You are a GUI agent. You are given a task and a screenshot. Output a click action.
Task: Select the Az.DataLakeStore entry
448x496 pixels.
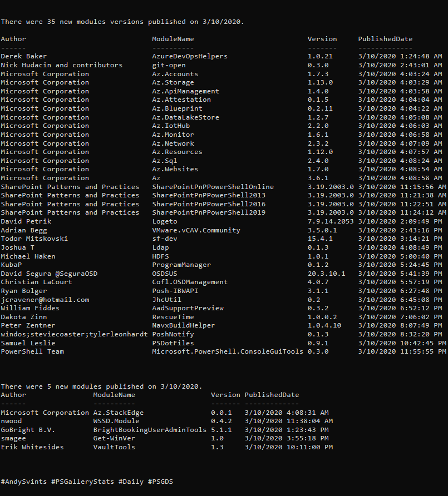coord(185,117)
